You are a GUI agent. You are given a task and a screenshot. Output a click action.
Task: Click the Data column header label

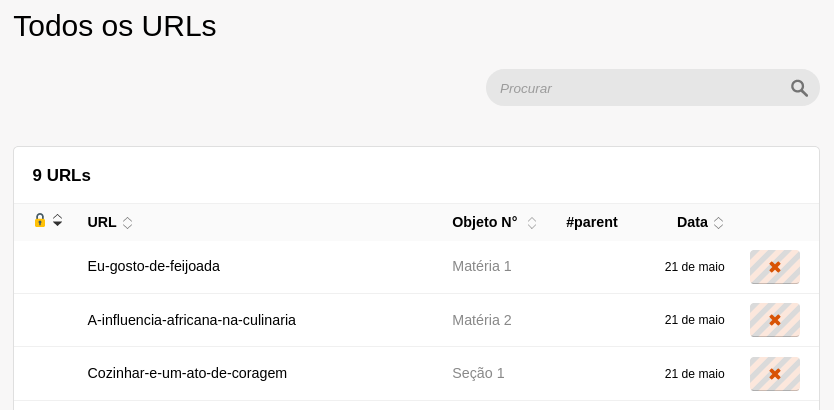click(x=692, y=222)
